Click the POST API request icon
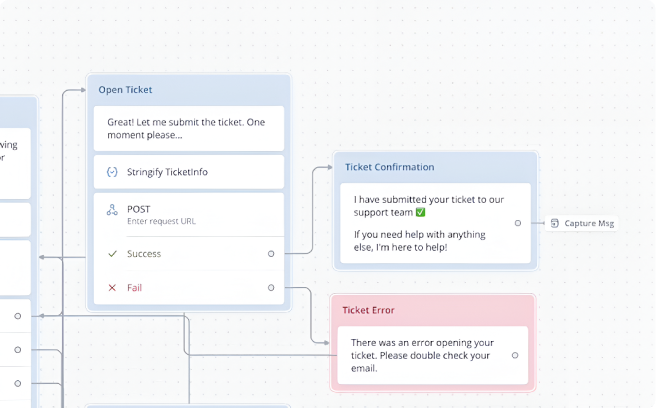This screenshot has width=656, height=409. 112,210
